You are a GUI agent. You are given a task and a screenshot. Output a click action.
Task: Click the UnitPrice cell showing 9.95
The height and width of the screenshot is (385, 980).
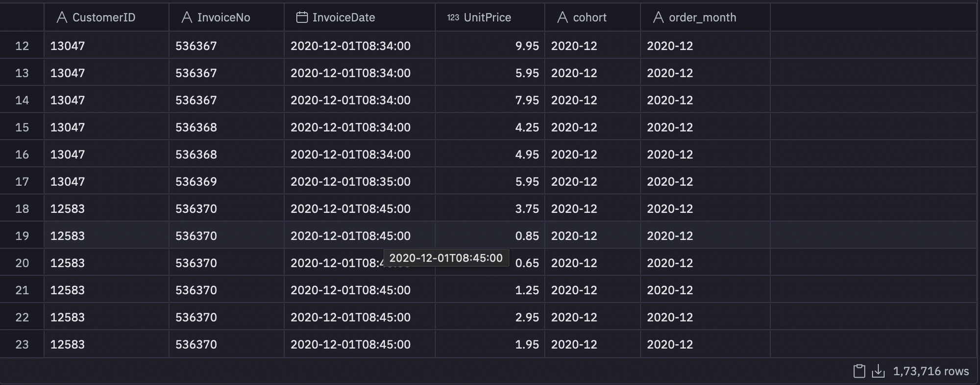coord(490,46)
